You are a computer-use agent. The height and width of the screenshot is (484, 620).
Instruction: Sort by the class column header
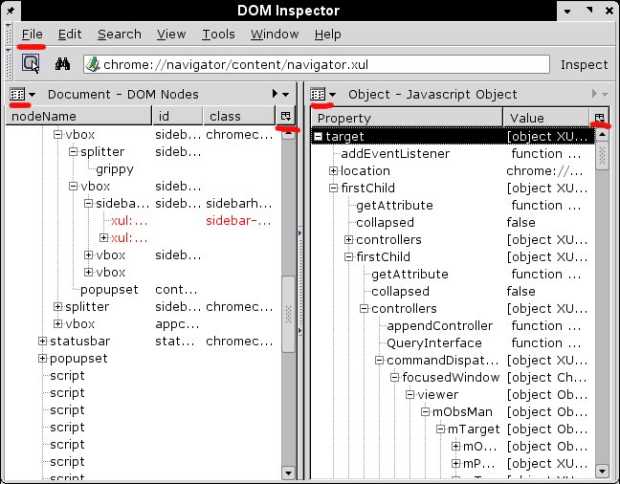[239, 116]
